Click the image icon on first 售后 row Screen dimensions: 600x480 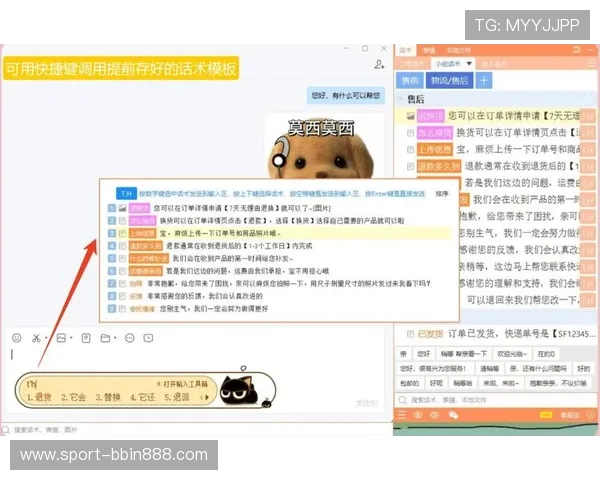click(410, 116)
